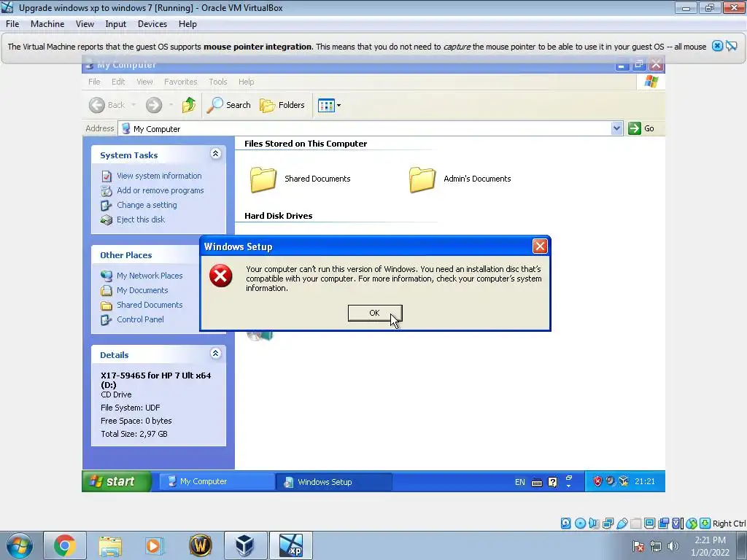The width and height of the screenshot is (747, 560).
Task: Open Google Chrome from the host taskbar
Action: [65, 545]
